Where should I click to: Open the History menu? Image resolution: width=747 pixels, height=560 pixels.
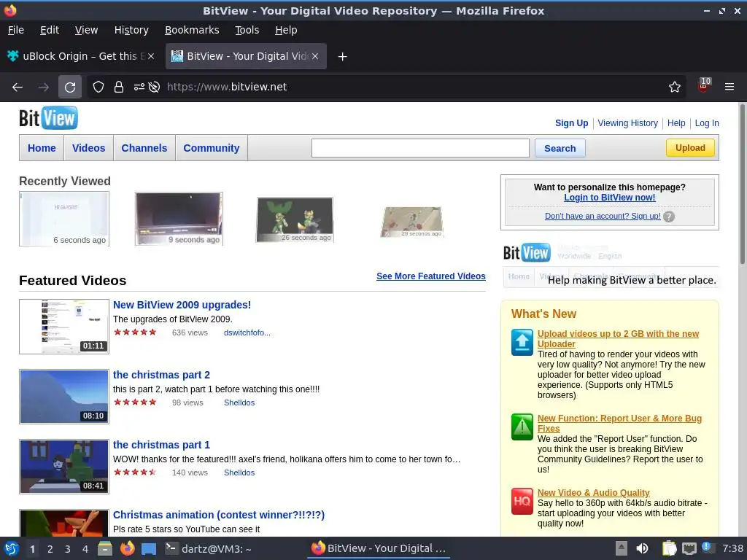131,30
